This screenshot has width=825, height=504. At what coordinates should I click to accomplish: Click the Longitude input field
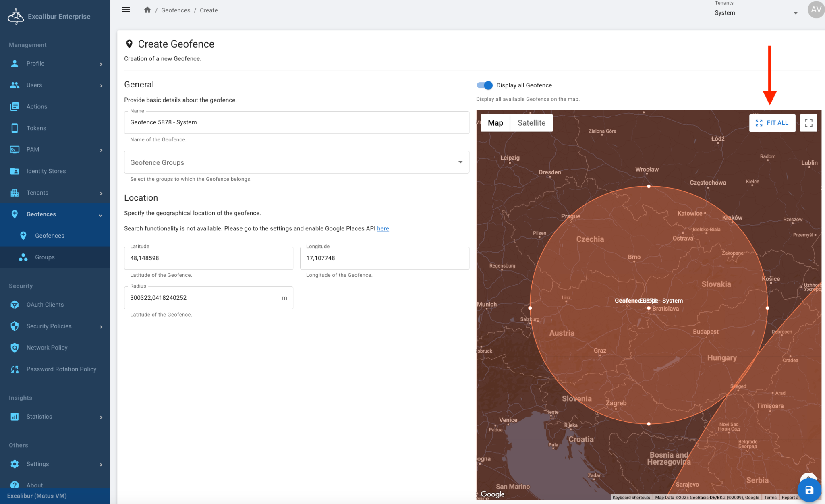tap(384, 258)
